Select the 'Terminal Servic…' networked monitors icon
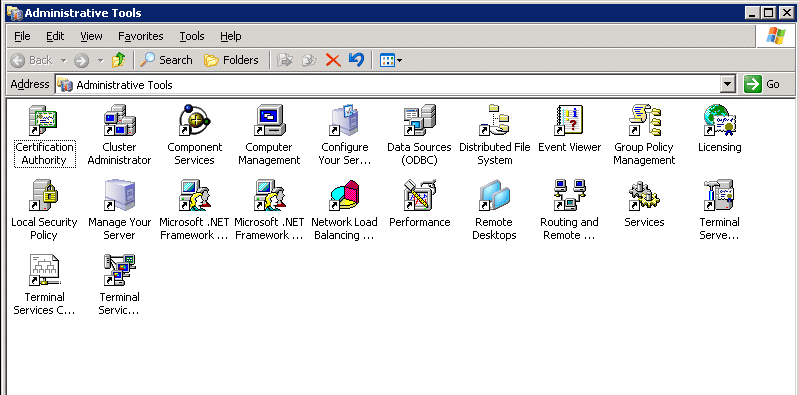 tap(119, 270)
